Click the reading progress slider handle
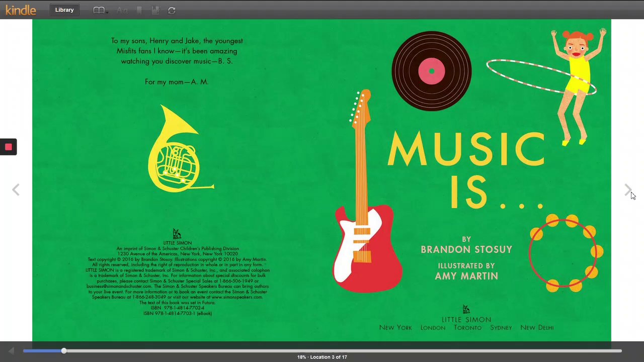 coord(64,351)
